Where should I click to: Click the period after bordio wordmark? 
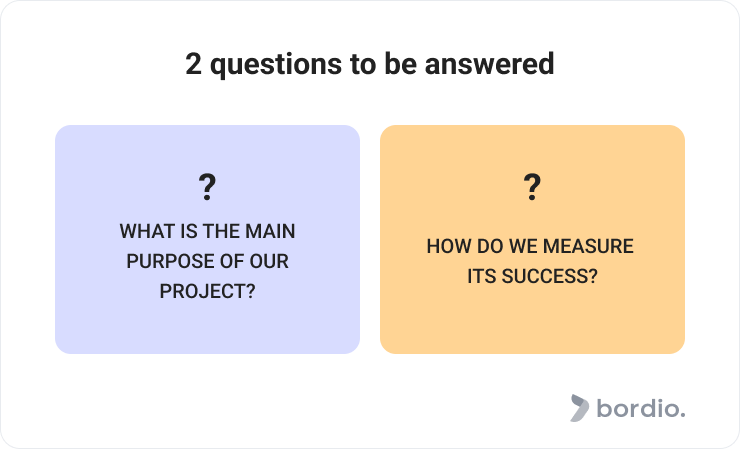[x=682, y=415]
